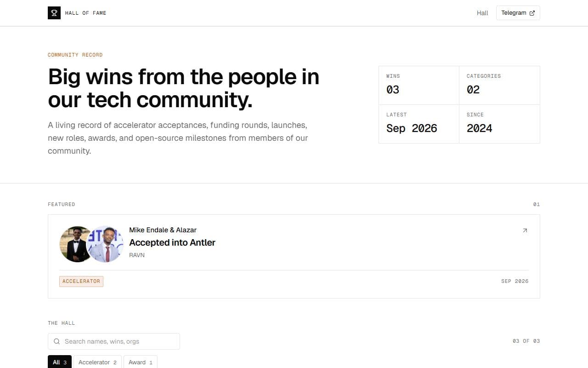
Task: Open the Hall nav link
Action: click(482, 13)
